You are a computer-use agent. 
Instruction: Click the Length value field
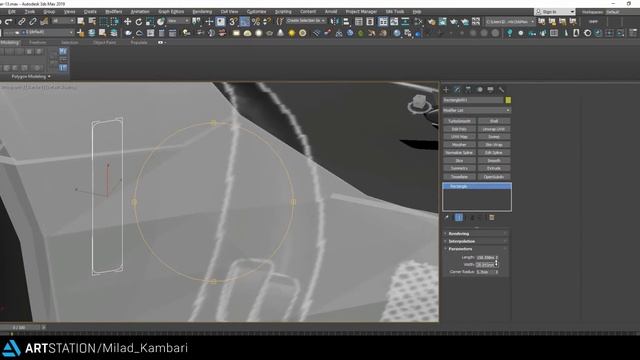pos(485,258)
